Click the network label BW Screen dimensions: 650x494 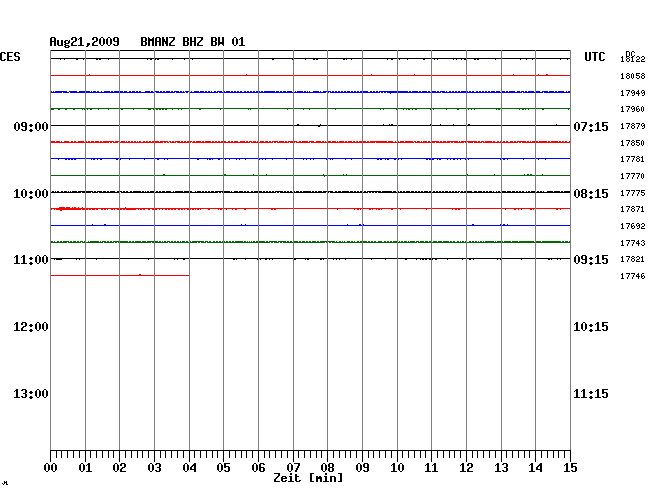tap(217, 42)
